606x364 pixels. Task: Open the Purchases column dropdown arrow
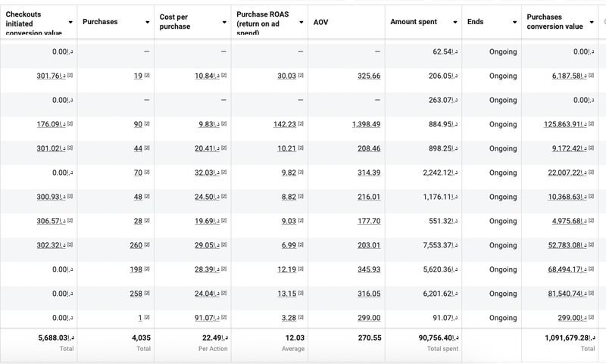(147, 22)
